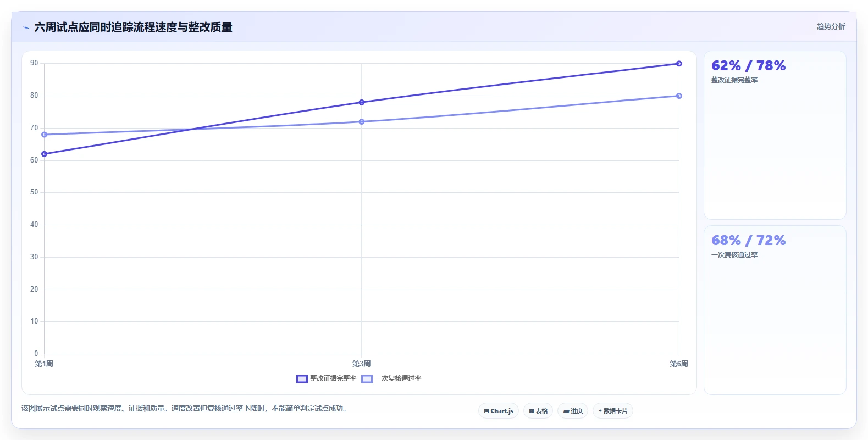Viewport: 868px width, 440px height.
Task: Select the 数据卡片 tag chip
Action: [613, 411]
